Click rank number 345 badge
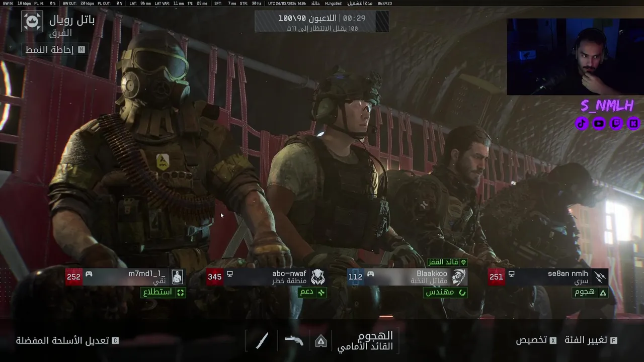This screenshot has width=644, height=362. [214, 277]
